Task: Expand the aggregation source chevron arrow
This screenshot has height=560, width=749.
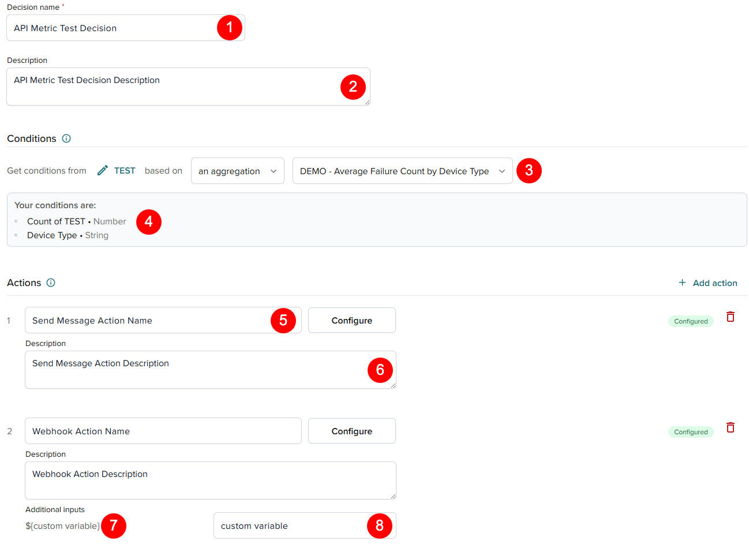Action: [274, 171]
